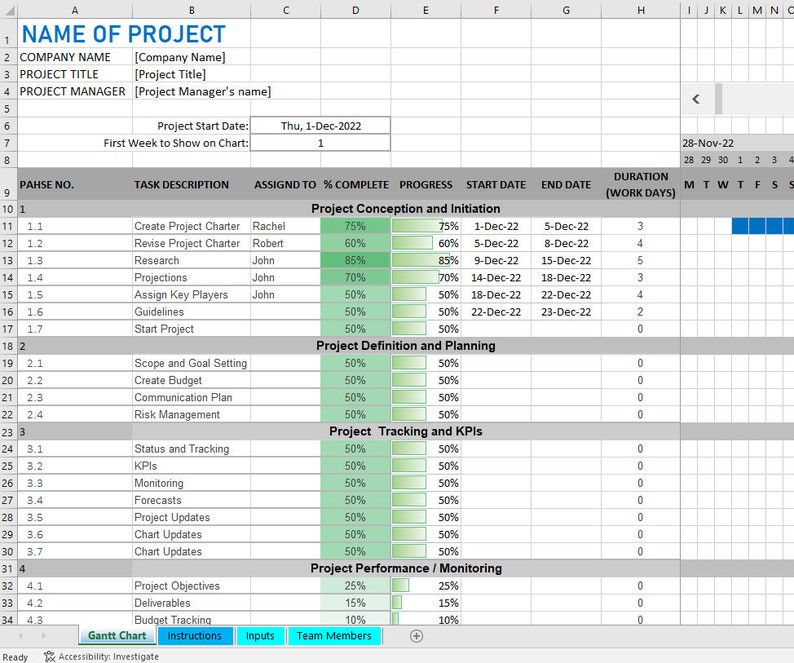Viewport: 794px width, 663px height.
Task: Select start date 9-Dec-22
Action: pos(496,260)
